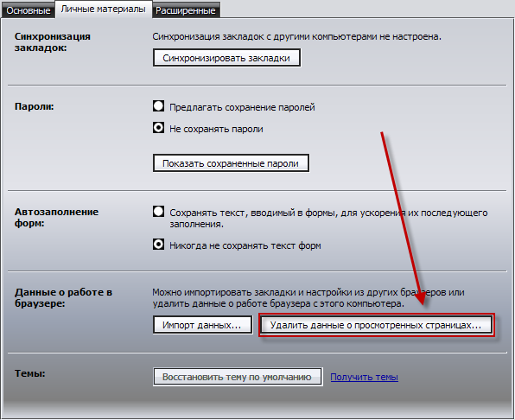Choose the Не сохранять пароли radio option
The width and height of the screenshot is (515, 420).
coord(158,128)
